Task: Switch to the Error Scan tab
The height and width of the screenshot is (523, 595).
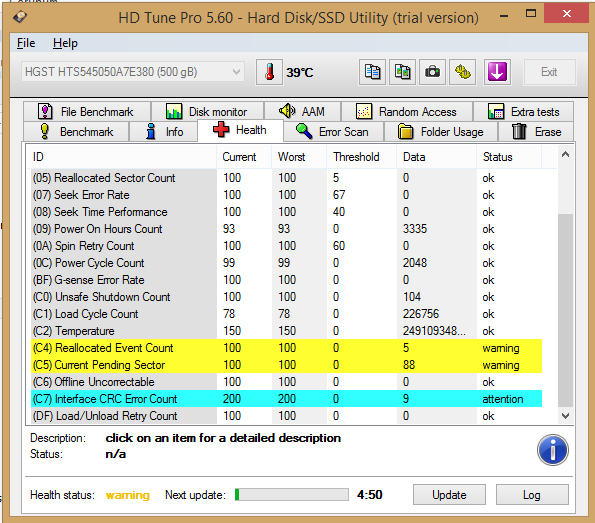Action: [x=333, y=132]
